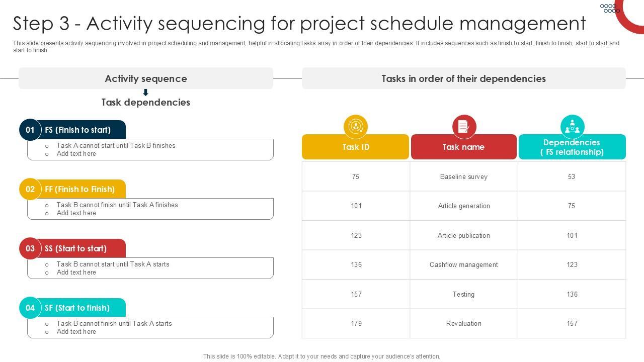Click the dotted logo in top-right corner

pos(610,8)
